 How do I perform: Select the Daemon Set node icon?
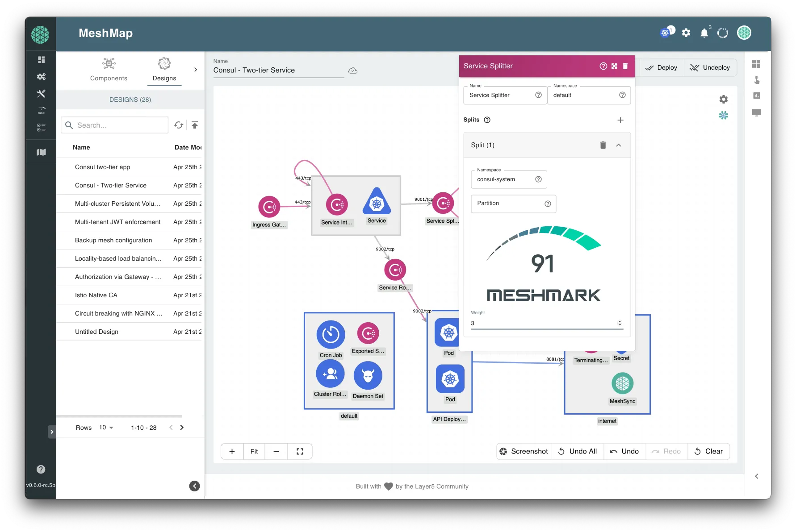368,376
